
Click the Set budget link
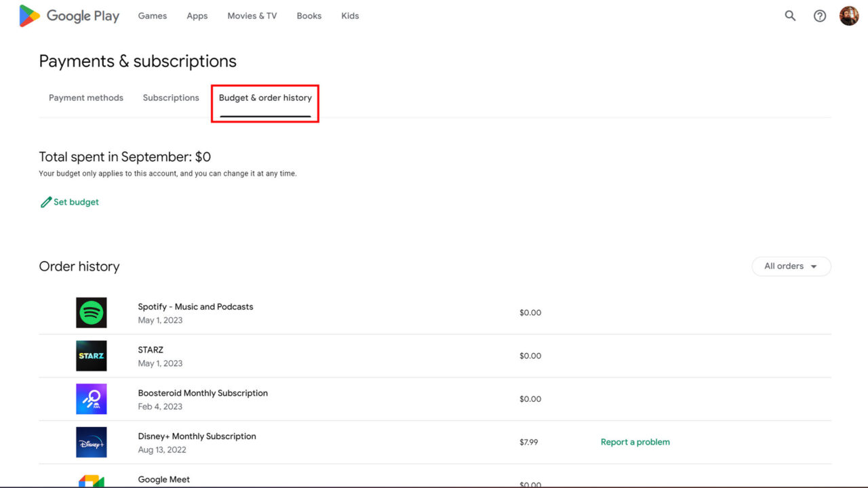tap(76, 201)
